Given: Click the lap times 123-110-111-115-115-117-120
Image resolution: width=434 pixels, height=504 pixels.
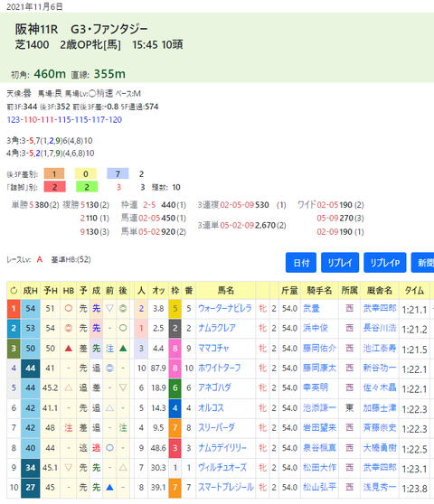Looking at the screenshot, I should 64,120.
